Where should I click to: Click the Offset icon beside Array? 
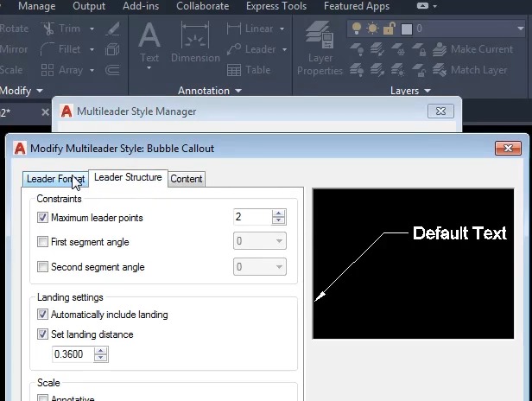112,70
